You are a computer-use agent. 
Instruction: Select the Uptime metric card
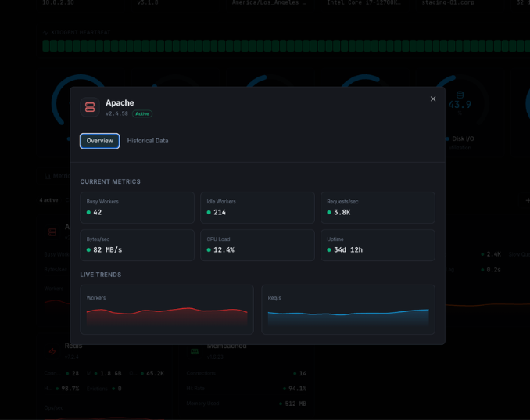378,245
